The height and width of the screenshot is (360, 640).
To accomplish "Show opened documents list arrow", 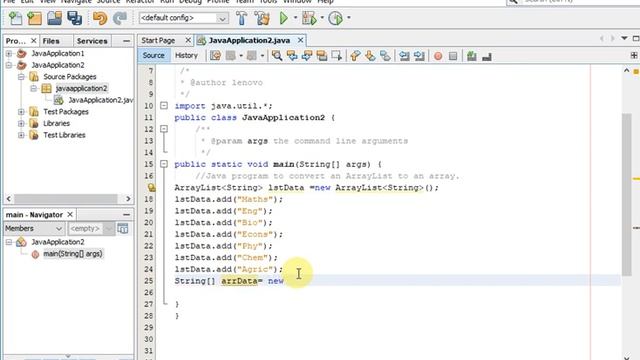I will [624, 38].
